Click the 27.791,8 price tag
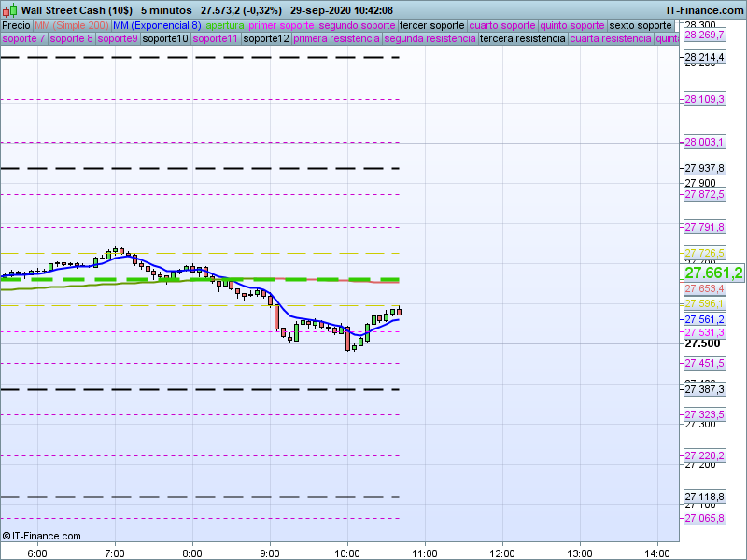 click(x=704, y=227)
